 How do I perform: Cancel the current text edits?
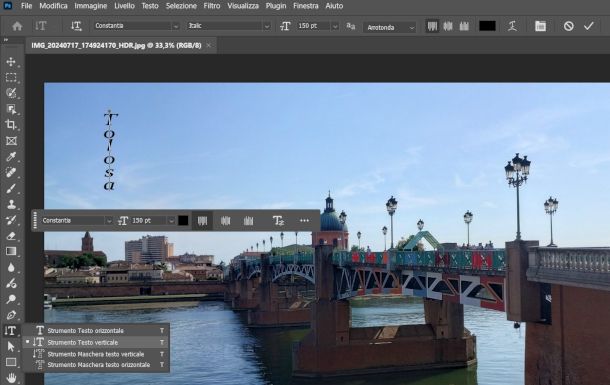(568, 26)
